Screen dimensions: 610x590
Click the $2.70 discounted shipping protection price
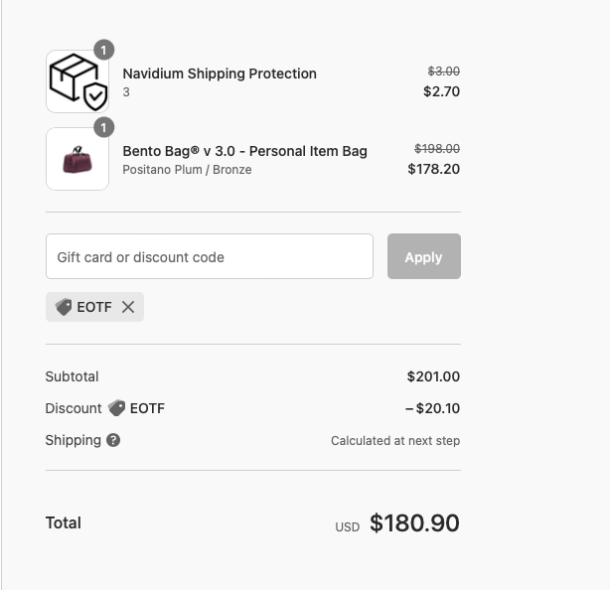441,91
